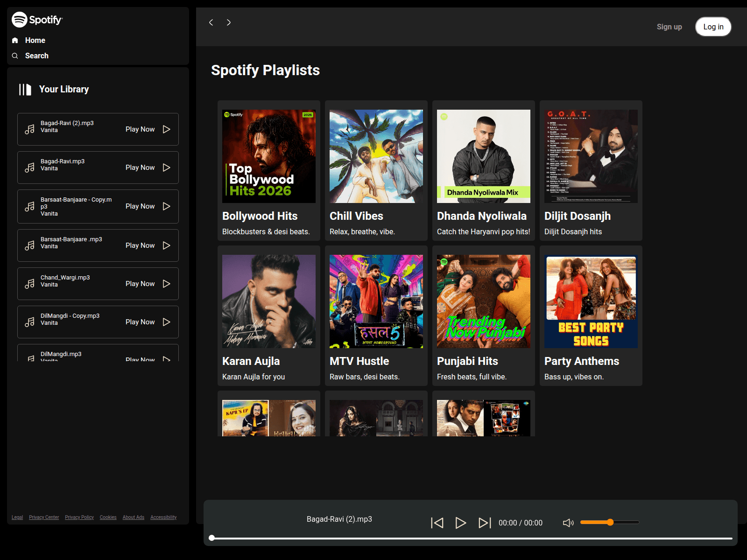The width and height of the screenshot is (747, 560).
Task: Open Karan Aujla playlist cover
Action: [269, 301]
